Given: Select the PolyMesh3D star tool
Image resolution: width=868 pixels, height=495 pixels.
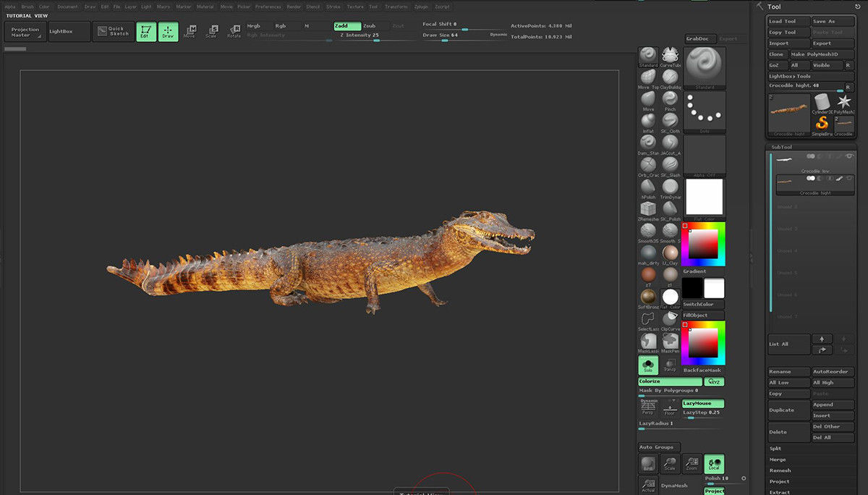Looking at the screenshot, I should click(843, 103).
